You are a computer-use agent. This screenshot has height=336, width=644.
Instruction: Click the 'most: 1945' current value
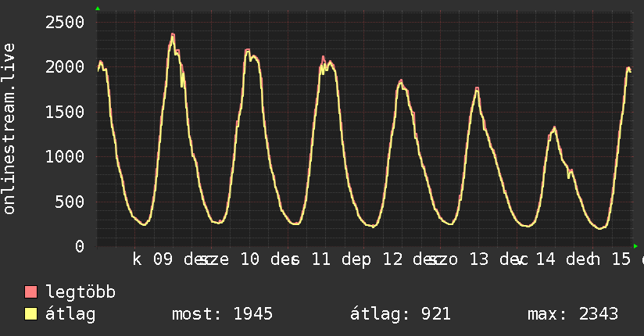[x=222, y=314]
